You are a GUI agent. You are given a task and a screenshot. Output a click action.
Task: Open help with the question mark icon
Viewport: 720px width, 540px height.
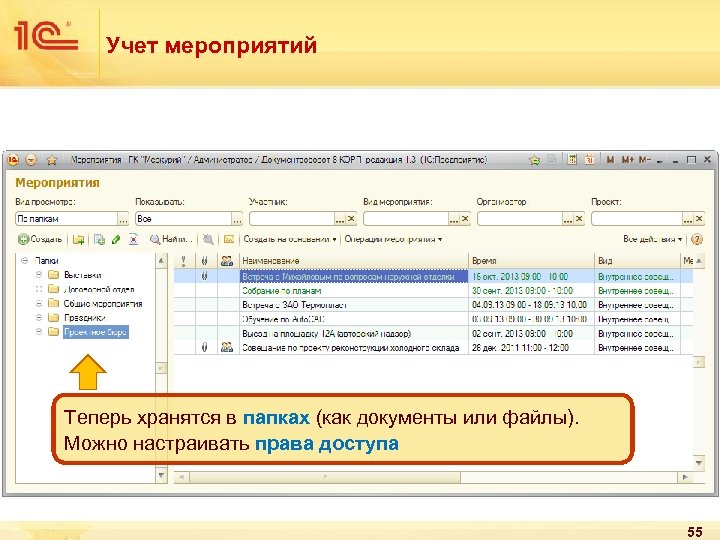697,239
